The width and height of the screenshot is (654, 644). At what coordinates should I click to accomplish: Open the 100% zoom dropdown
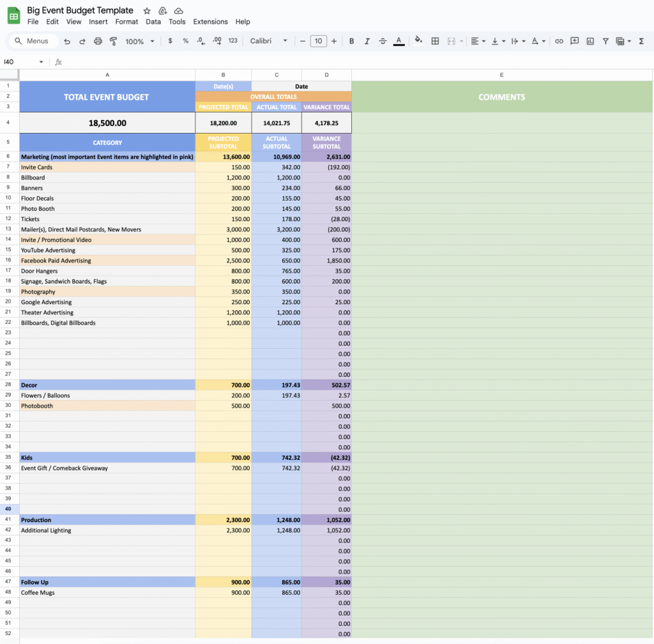pos(140,42)
